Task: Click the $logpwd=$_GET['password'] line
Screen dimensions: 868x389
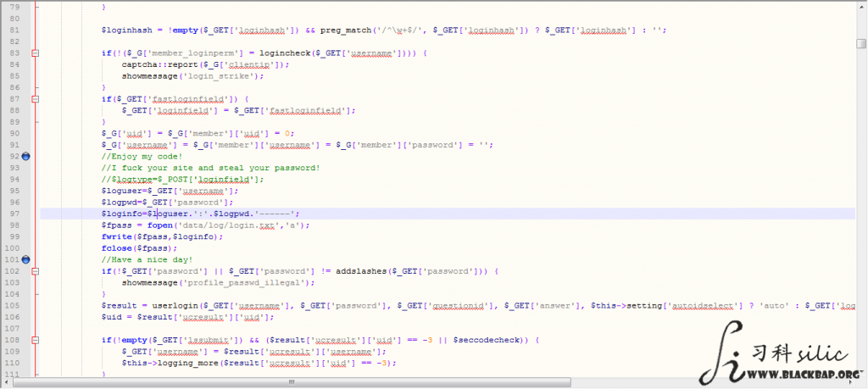Action: coord(167,202)
